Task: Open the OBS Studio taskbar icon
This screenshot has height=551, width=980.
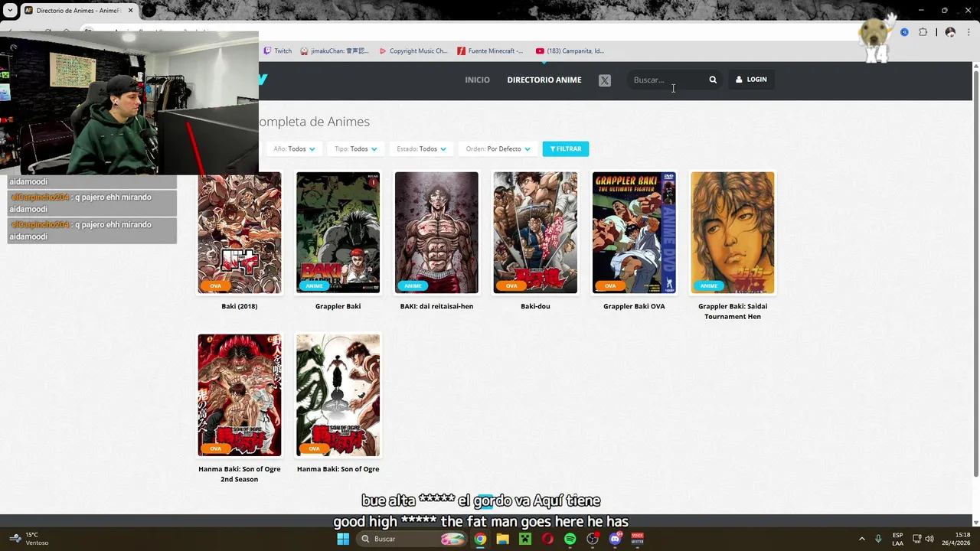Action: 593,539
